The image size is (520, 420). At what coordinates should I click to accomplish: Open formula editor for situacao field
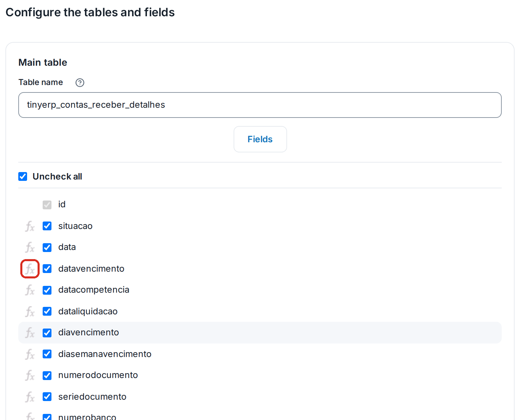[x=30, y=226]
